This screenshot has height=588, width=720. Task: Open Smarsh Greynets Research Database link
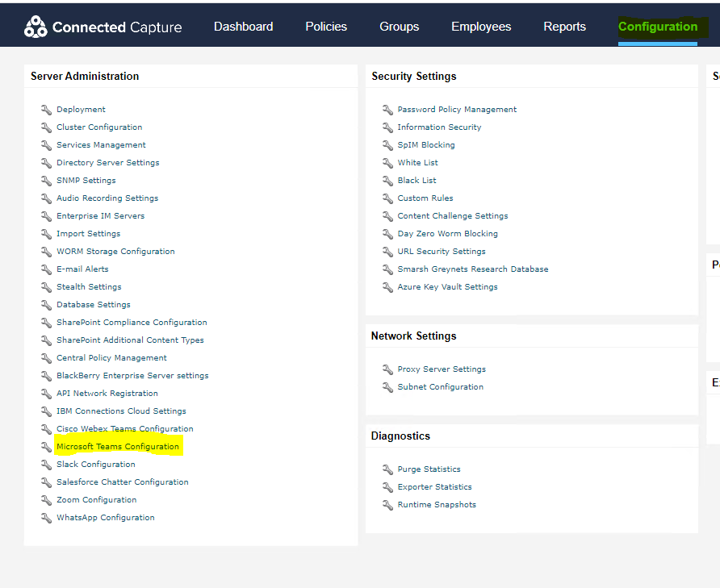[473, 269]
